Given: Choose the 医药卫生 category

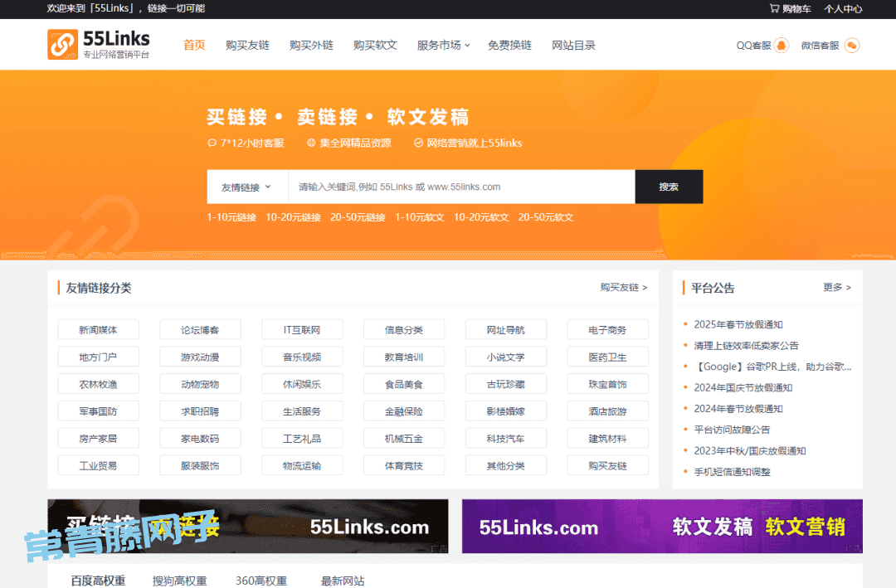Looking at the screenshot, I should (608, 357).
